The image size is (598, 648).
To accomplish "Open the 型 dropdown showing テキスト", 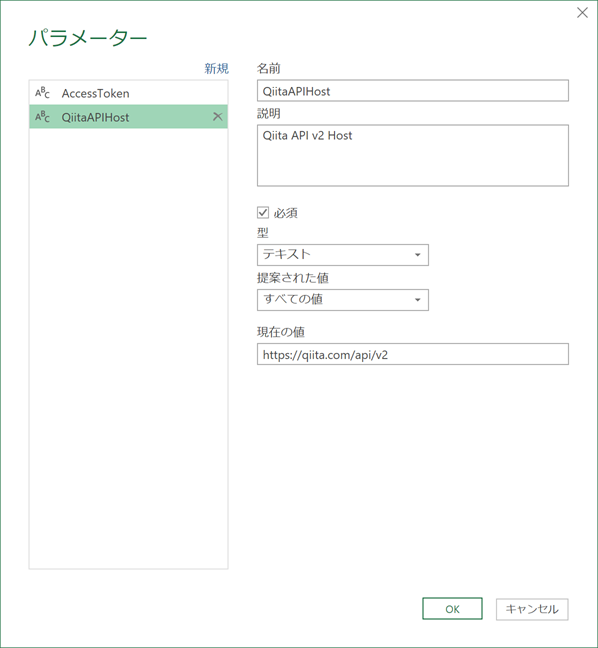I will click(343, 255).
